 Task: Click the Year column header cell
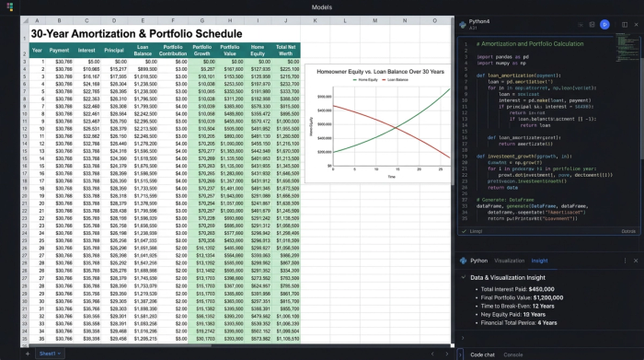click(x=37, y=51)
